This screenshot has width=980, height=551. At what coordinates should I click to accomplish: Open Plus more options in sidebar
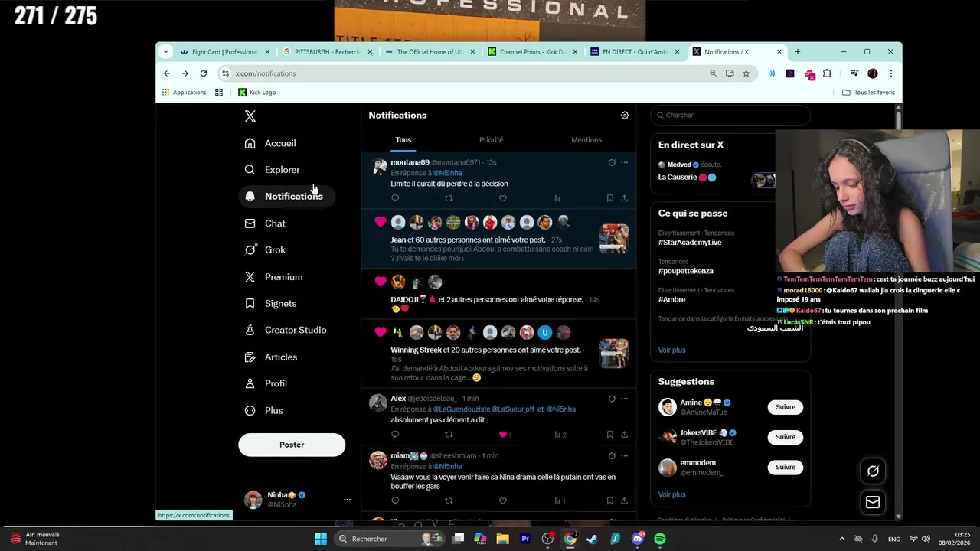click(264, 411)
